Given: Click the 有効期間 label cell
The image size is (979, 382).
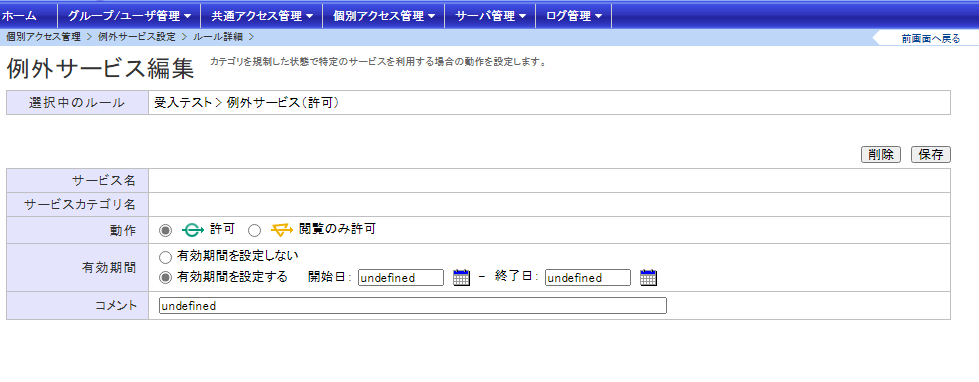Looking at the screenshot, I should click(x=77, y=267).
